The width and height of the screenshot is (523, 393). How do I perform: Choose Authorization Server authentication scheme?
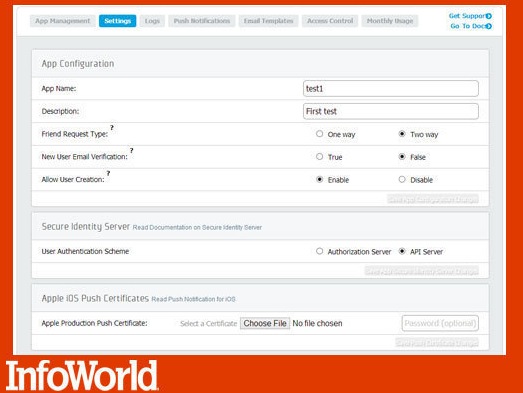320,251
